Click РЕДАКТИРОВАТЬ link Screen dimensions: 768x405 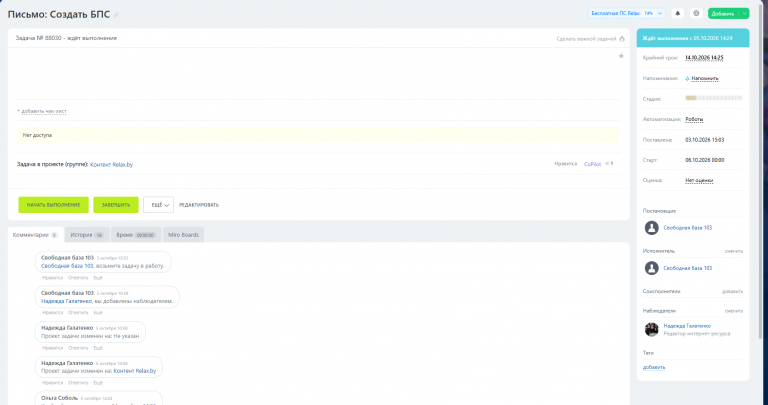pyautogui.click(x=199, y=205)
